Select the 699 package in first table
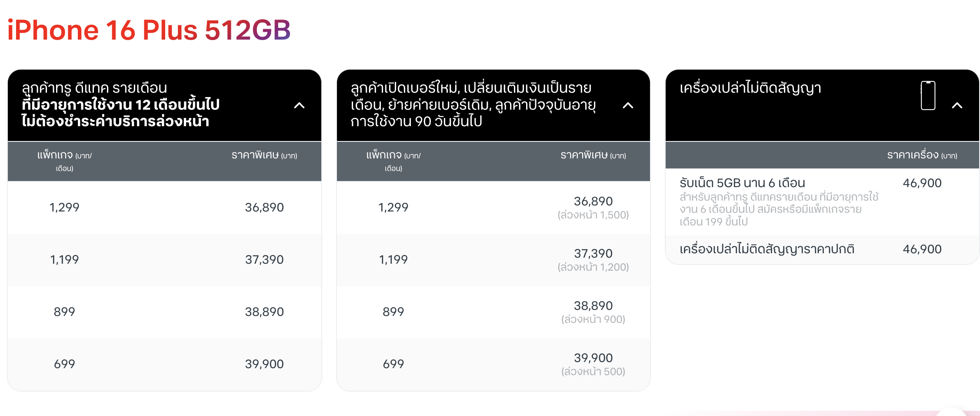The image size is (980, 416). [64, 364]
